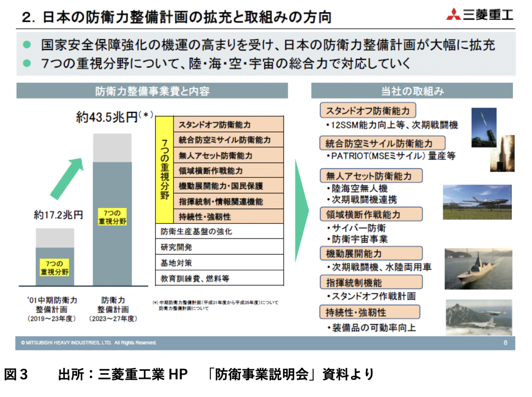
Task: Open the missile launcher vehicle photo
Action: (484, 127)
